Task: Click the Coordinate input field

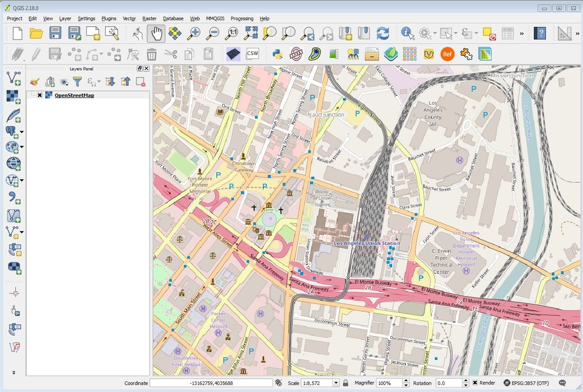Action: 211,383
